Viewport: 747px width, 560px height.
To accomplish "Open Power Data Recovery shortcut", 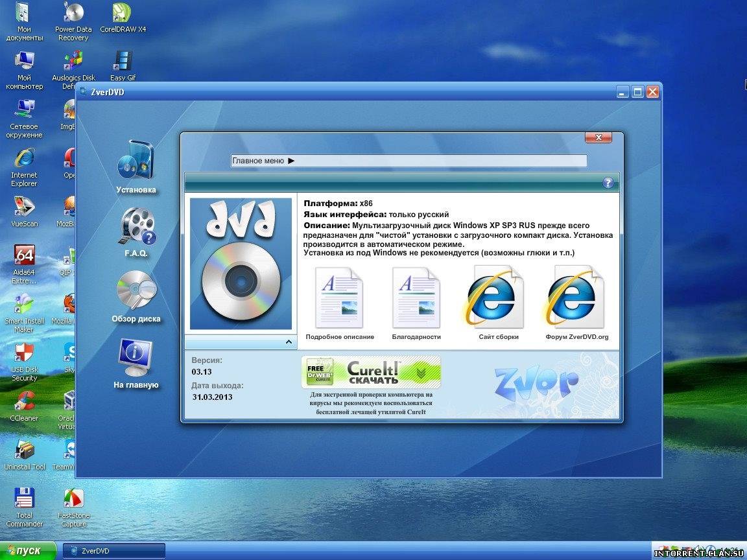I will tap(73, 23).
